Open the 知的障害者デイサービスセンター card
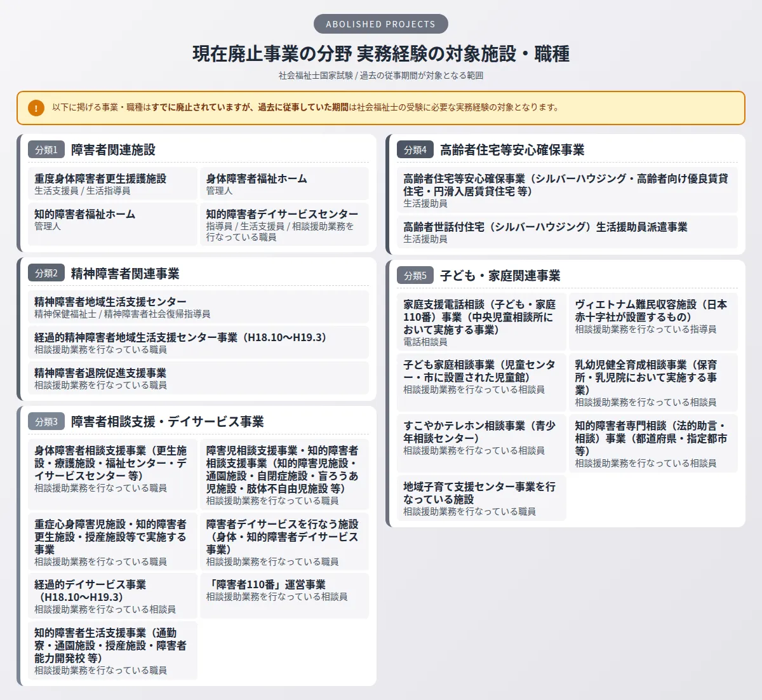 tap(284, 224)
